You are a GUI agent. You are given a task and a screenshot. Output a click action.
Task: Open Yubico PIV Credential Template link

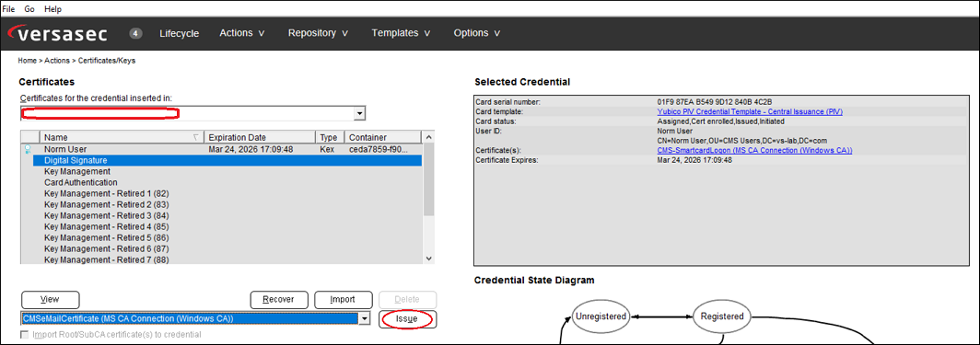pyautogui.click(x=750, y=111)
